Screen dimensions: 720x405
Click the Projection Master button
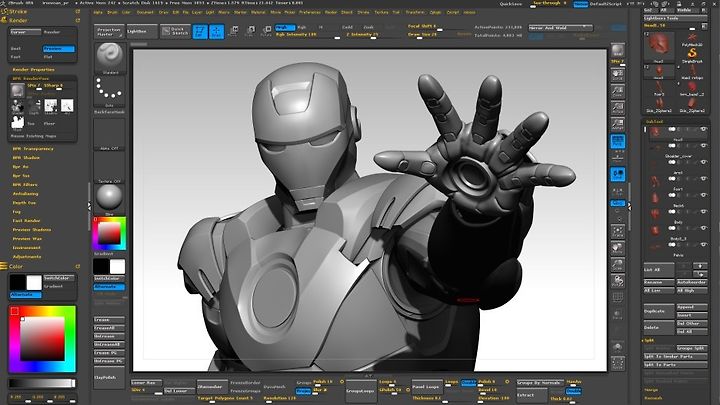108,31
